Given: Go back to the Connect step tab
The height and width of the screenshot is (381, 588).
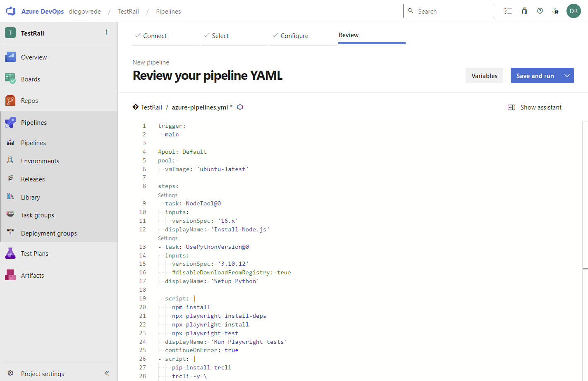Looking at the screenshot, I should point(155,36).
